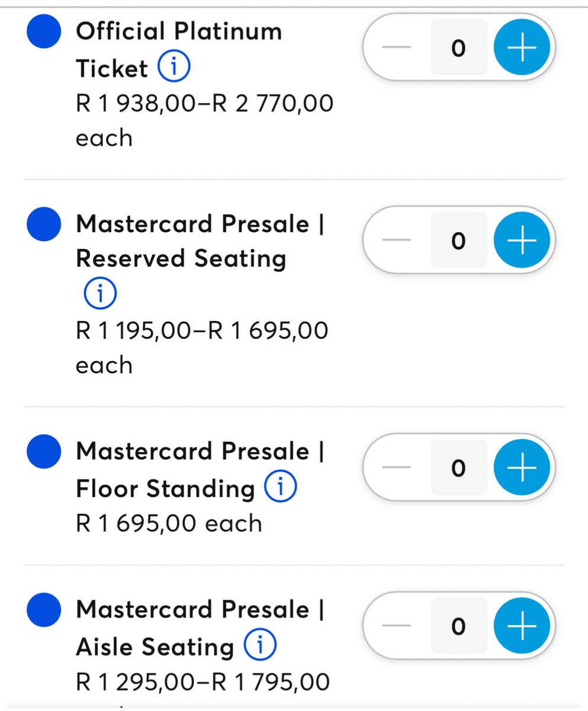Remove one Floor Standing ticket

click(x=396, y=468)
